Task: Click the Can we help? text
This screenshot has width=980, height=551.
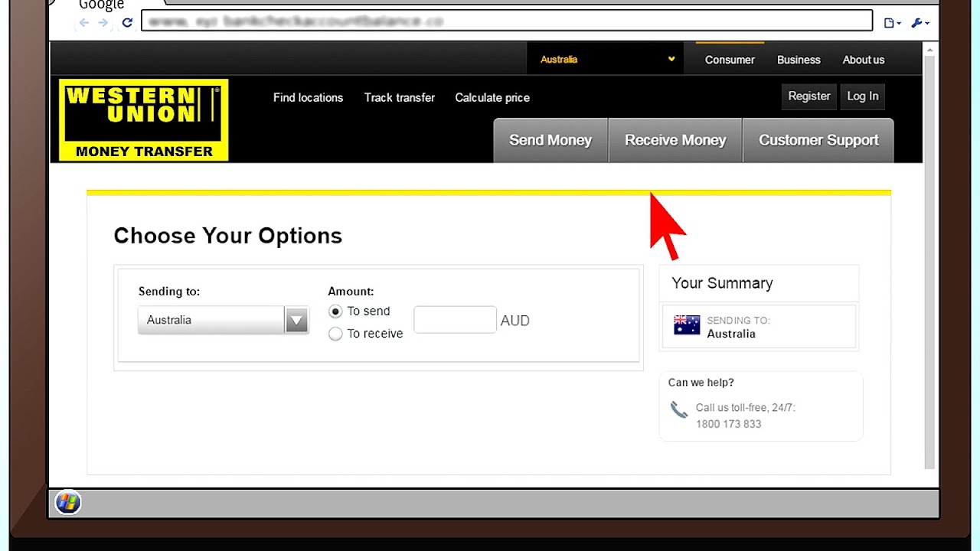Action: point(701,383)
